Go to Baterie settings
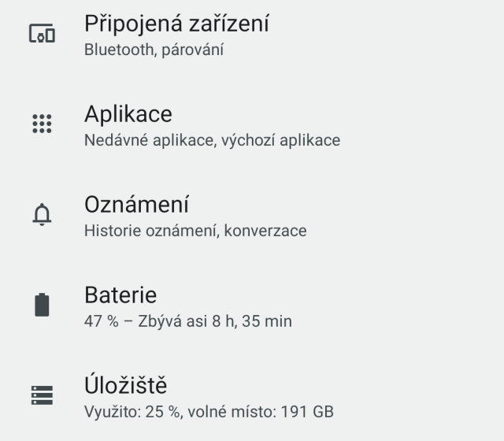504x441 pixels. pyautogui.click(x=120, y=295)
